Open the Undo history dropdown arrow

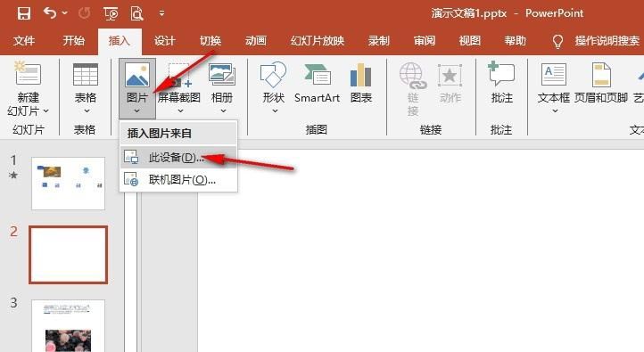pos(65,13)
